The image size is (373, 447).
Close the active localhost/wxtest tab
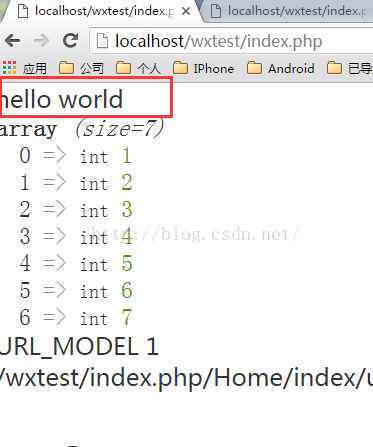186,12
